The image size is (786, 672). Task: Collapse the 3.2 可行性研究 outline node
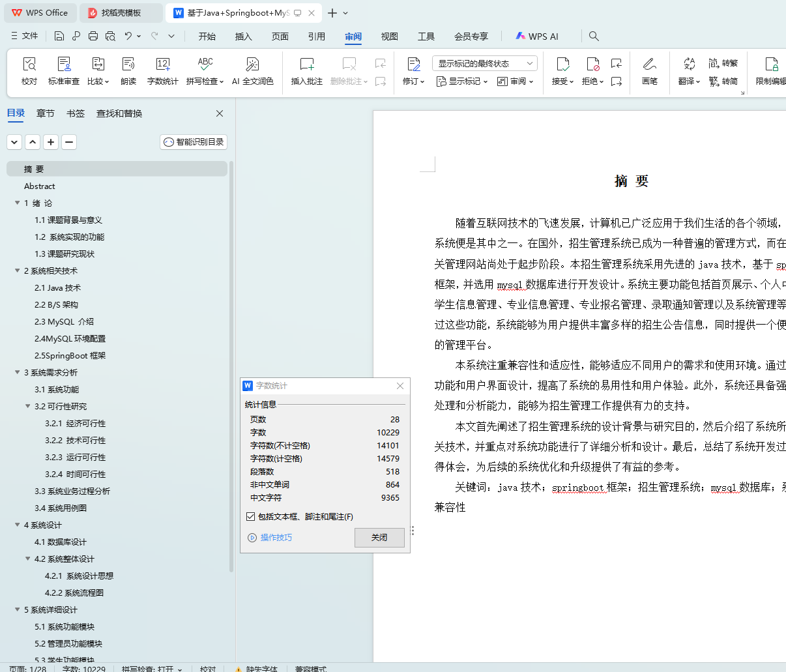[x=28, y=406]
